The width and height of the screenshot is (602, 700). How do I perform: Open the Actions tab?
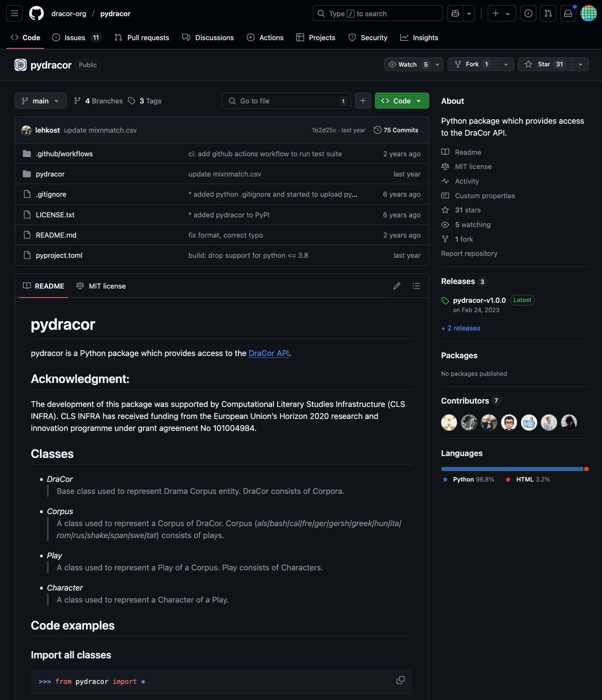pyautogui.click(x=265, y=37)
